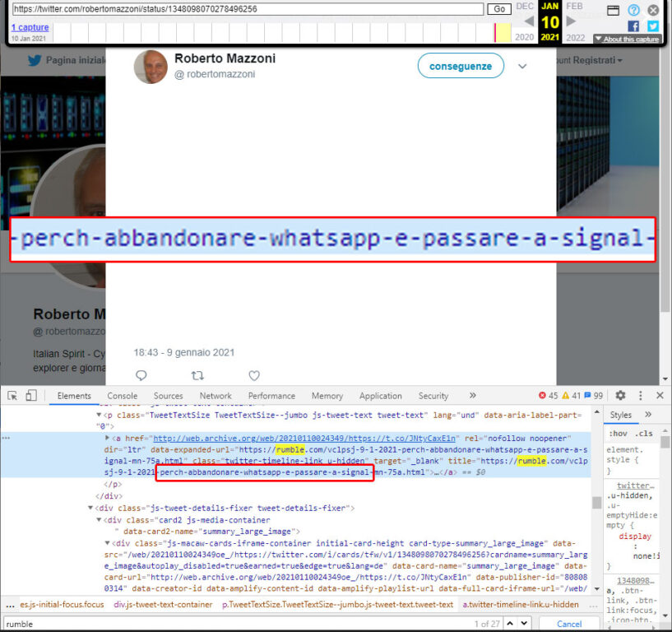The width and height of the screenshot is (672, 632).
Task: Go to previous capture arrow near DEC
Action: [x=529, y=21]
